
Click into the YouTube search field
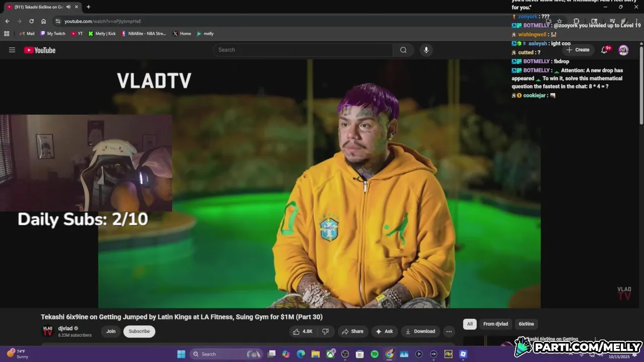tap(303, 50)
